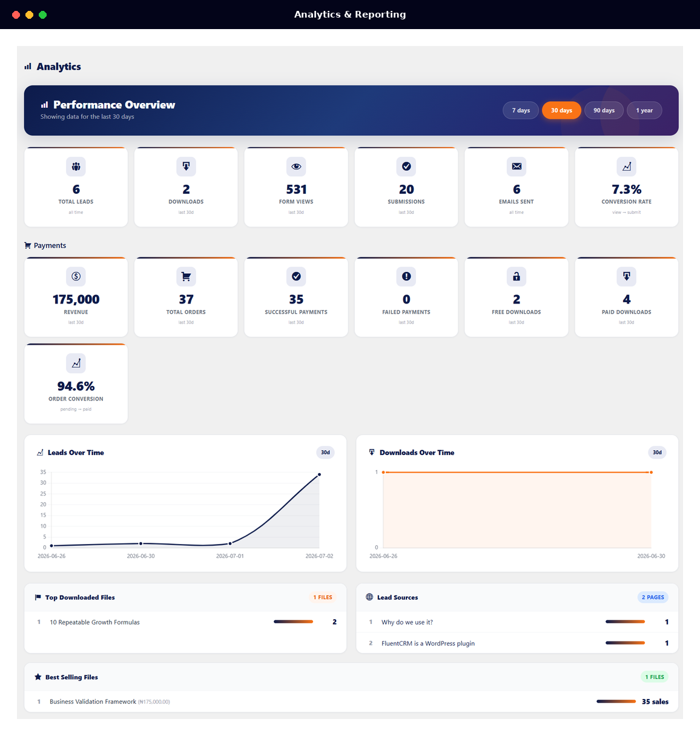The height and width of the screenshot is (736, 700).
Task: Click the progress bar for FluentCRM row
Action: pyautogui.click(x=625, y=643)
